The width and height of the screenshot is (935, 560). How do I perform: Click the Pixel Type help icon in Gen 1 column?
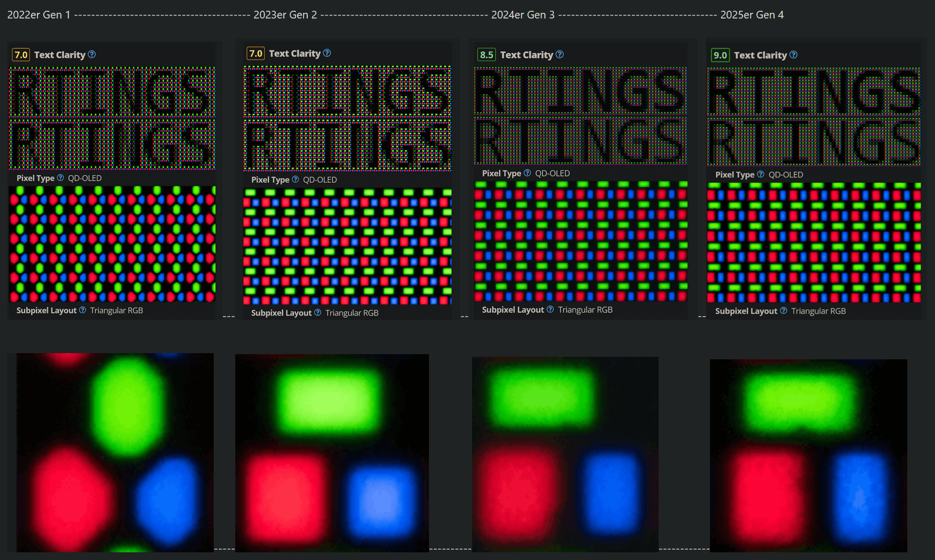coord(61,178)
